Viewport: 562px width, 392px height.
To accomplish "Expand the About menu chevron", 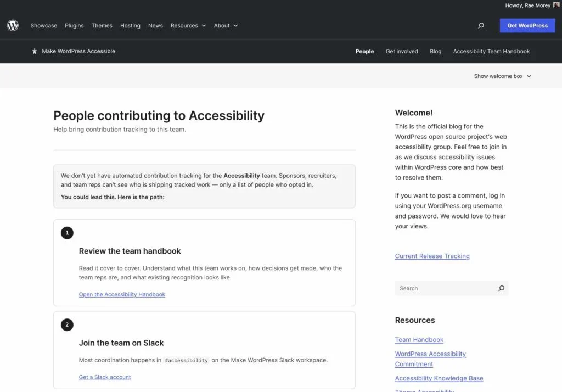I will [x=235, y=25].
